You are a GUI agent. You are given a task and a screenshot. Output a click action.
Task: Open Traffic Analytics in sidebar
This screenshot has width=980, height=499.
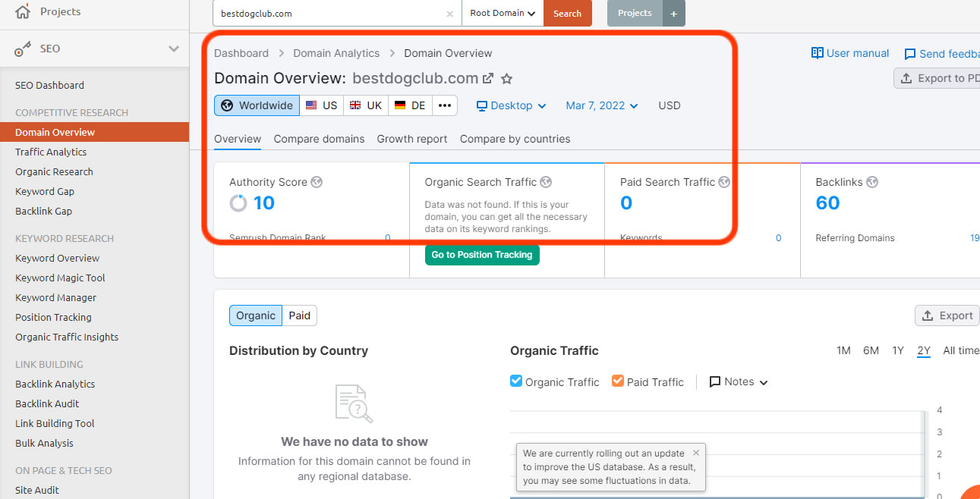pyautogui.click(x=51, y=152)
